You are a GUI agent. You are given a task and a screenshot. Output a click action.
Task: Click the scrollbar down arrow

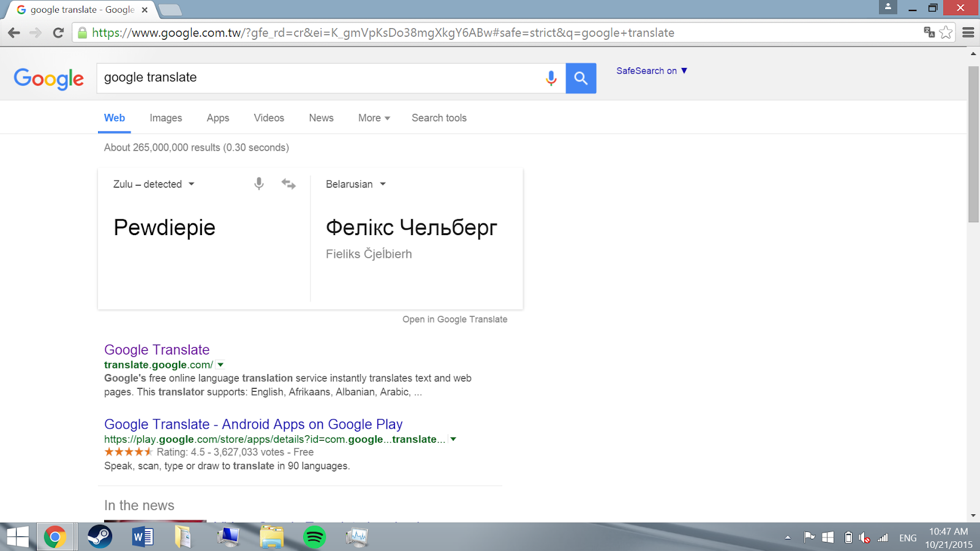[x=973, y=516]
